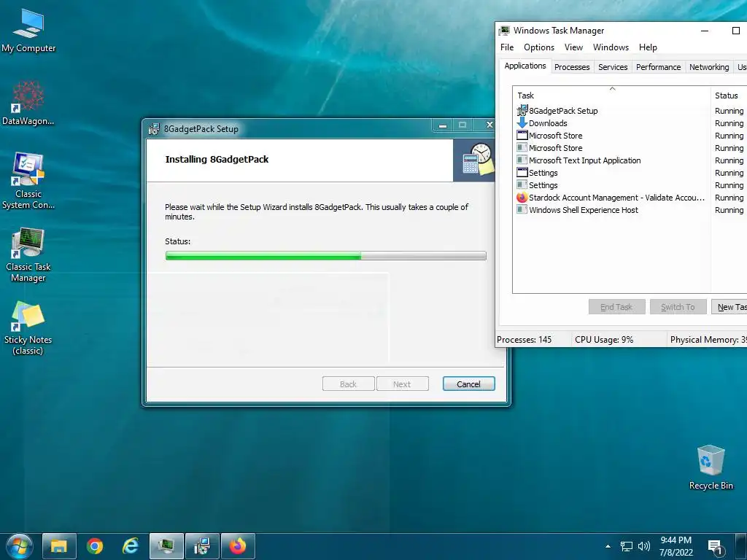Open the File menu in Task Manager

507,47
